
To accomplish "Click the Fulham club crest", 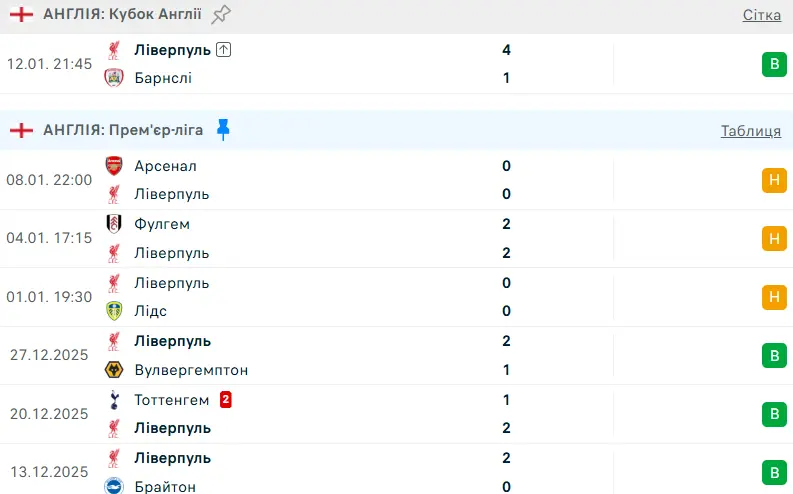I will (113, 224).
